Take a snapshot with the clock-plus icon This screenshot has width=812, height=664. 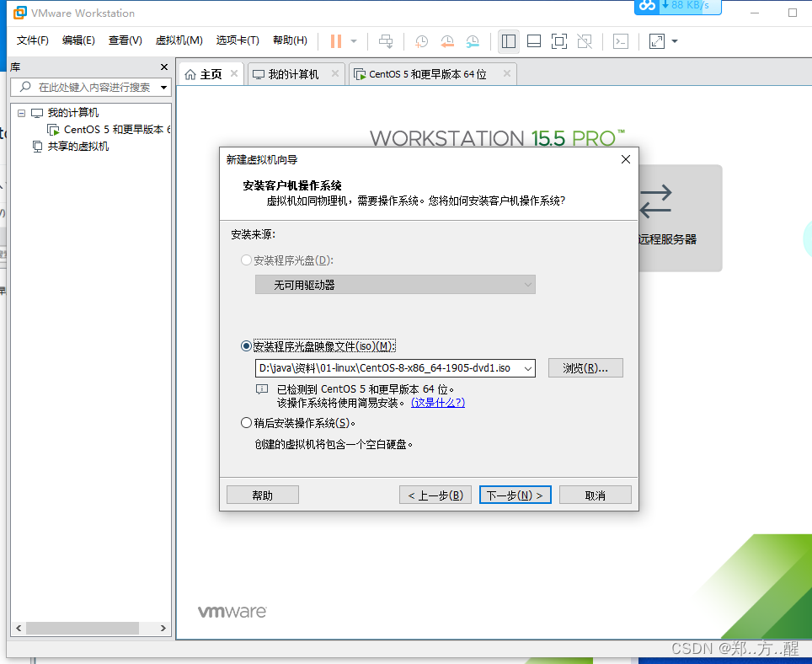click(421, 41)
